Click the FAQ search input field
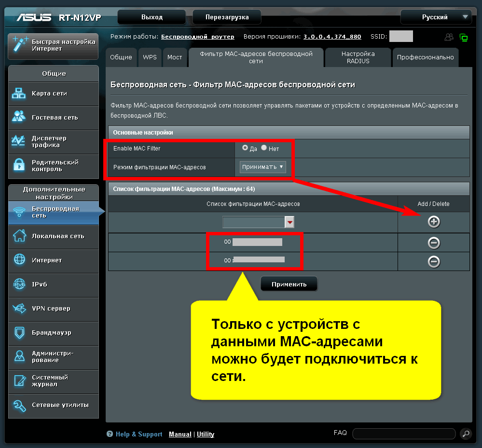The image size is (482, 448). click(404, 433)
